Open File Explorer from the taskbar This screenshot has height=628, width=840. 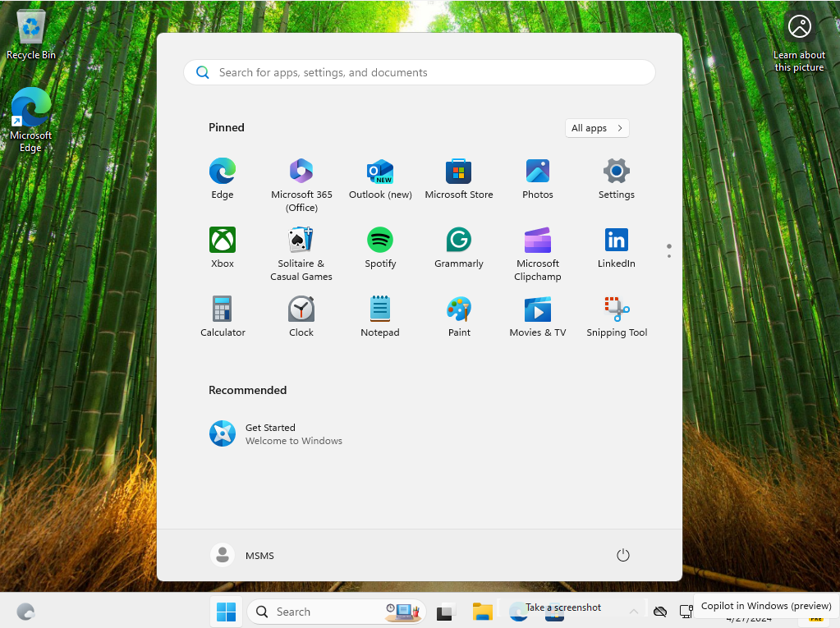482,612
